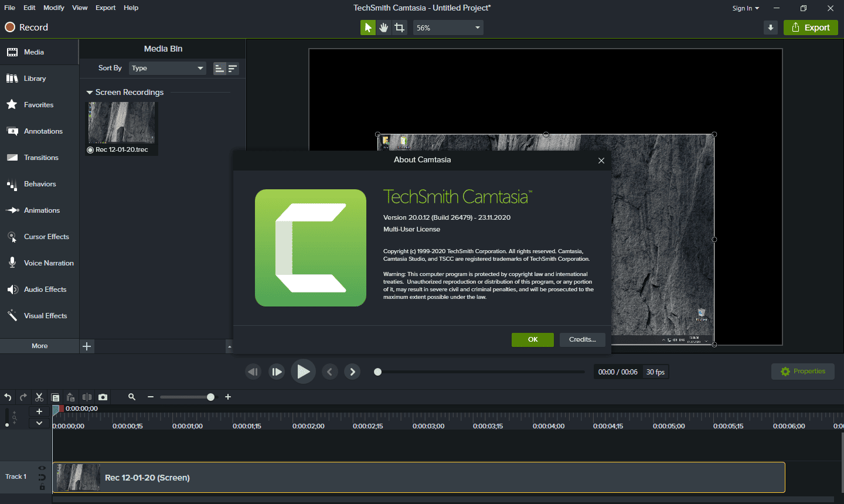
Task: Open the Export menu in menu bar
Action: point(105,8)
